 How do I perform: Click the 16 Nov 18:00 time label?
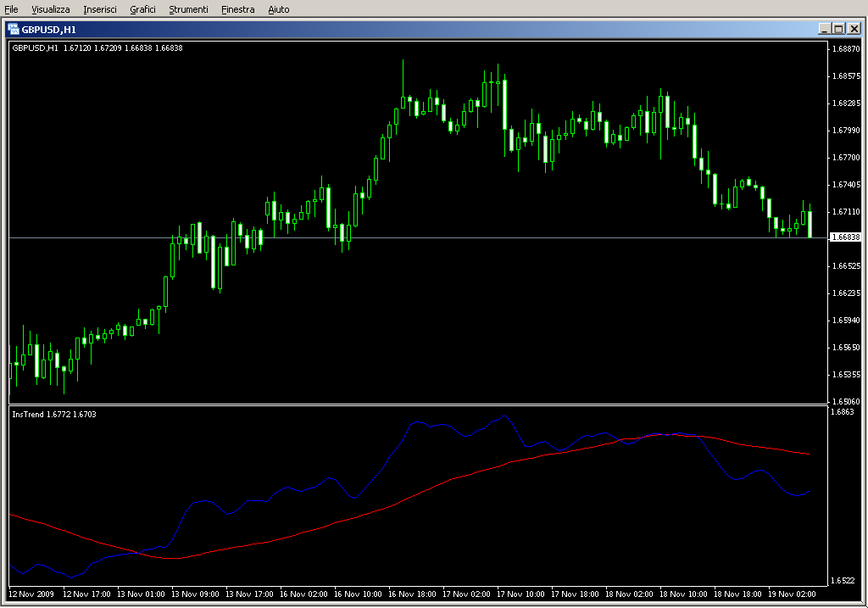tap(412, 594)
